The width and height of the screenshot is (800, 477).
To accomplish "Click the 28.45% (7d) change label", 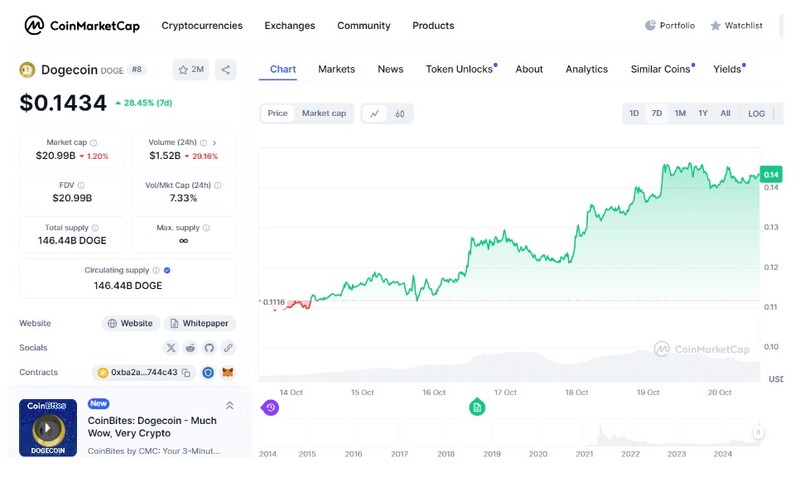I will point(144,103).
